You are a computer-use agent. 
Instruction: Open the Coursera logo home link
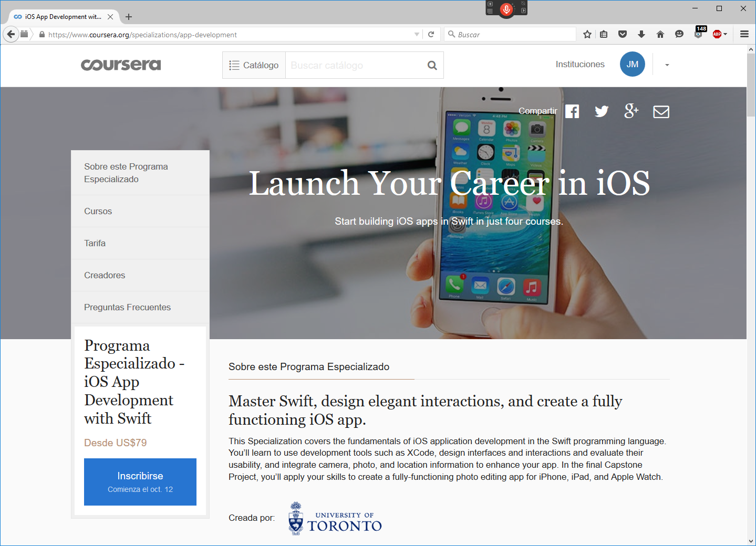coord(121,65)
